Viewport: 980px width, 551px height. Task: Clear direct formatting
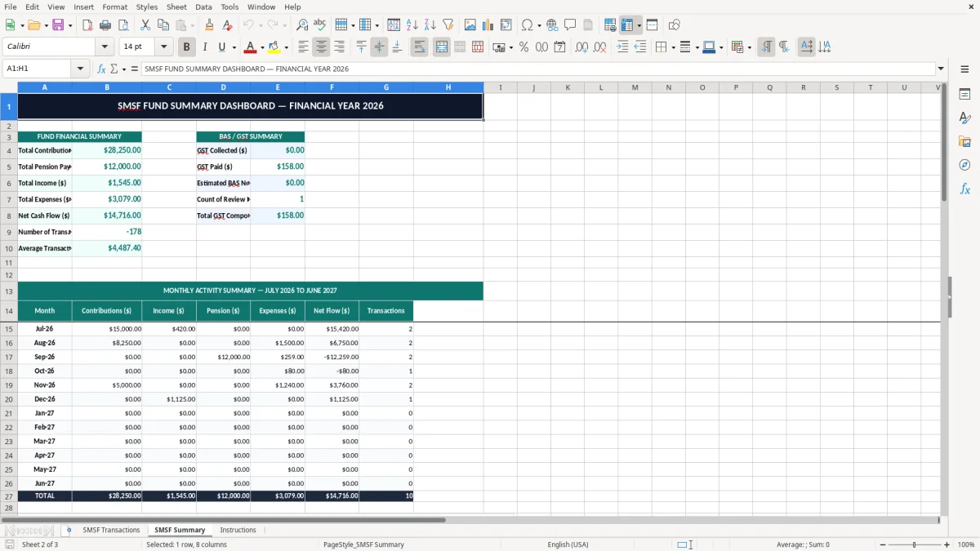228,25
